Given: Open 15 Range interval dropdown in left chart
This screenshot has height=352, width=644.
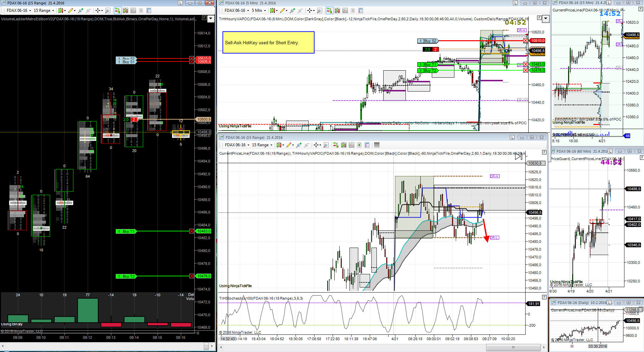Looking at the screenshot, I should (x=44, y=10).
